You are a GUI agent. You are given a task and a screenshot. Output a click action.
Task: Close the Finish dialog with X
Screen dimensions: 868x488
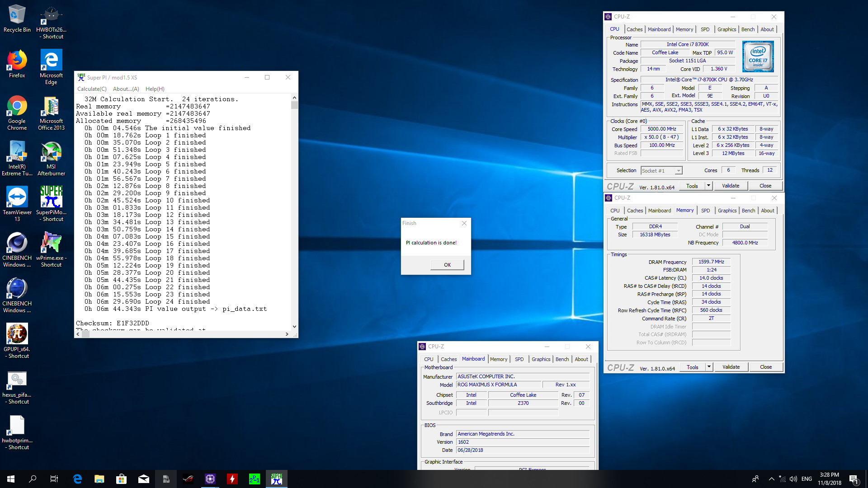pyautogui.click(x=464, y=223)
